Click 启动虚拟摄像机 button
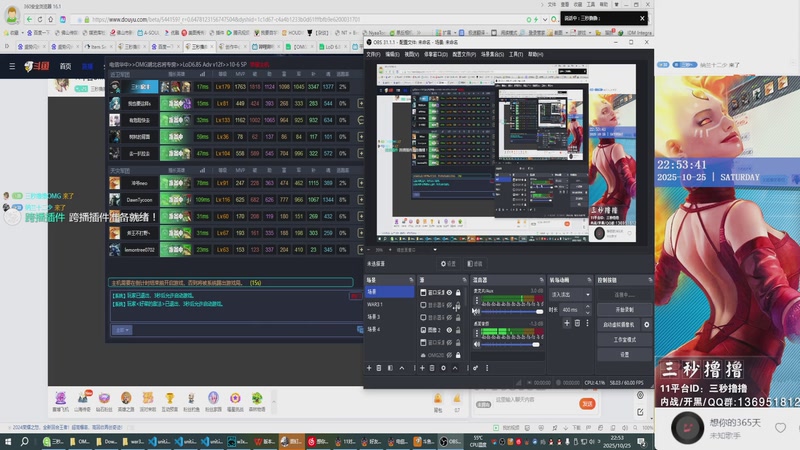Image resolution: width=800 pixels, height=450 pixels. pyautogui.click(x=619, y=324)
